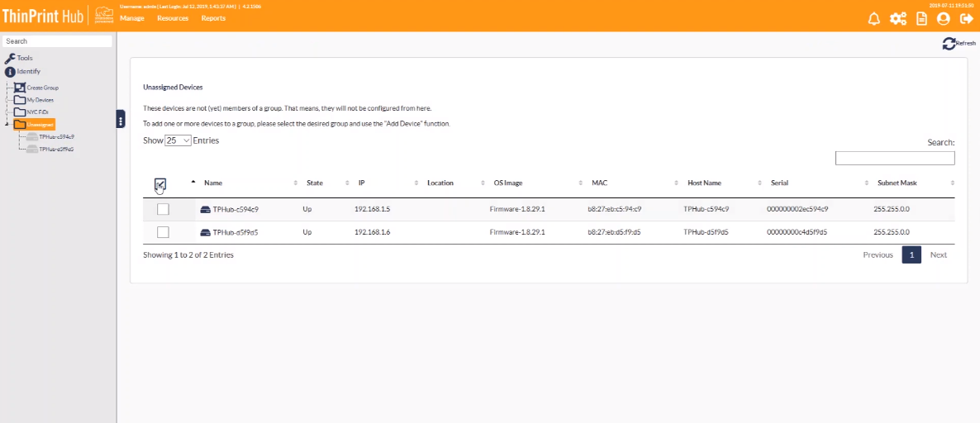Click the sidebar Search field

(57, 41)
